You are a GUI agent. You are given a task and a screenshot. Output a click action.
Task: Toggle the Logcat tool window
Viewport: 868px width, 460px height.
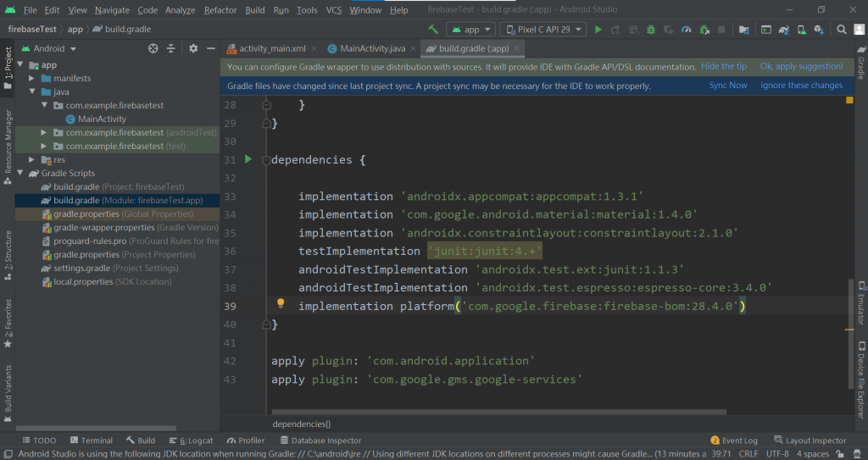pos(191,441)
